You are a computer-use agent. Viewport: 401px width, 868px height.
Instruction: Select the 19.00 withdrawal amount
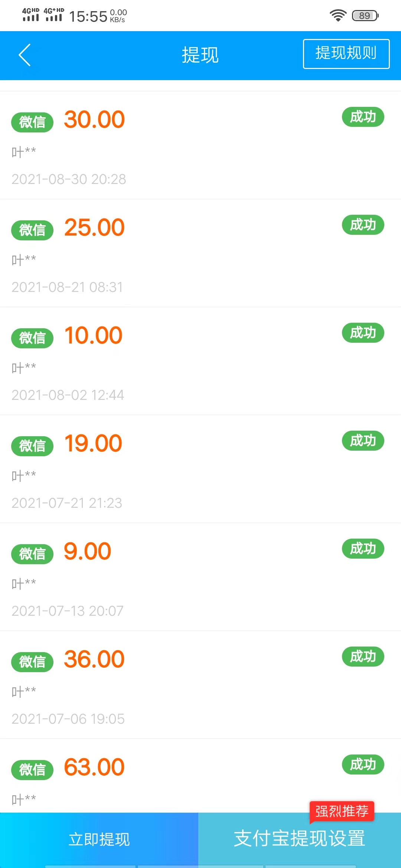click(93, 443)
